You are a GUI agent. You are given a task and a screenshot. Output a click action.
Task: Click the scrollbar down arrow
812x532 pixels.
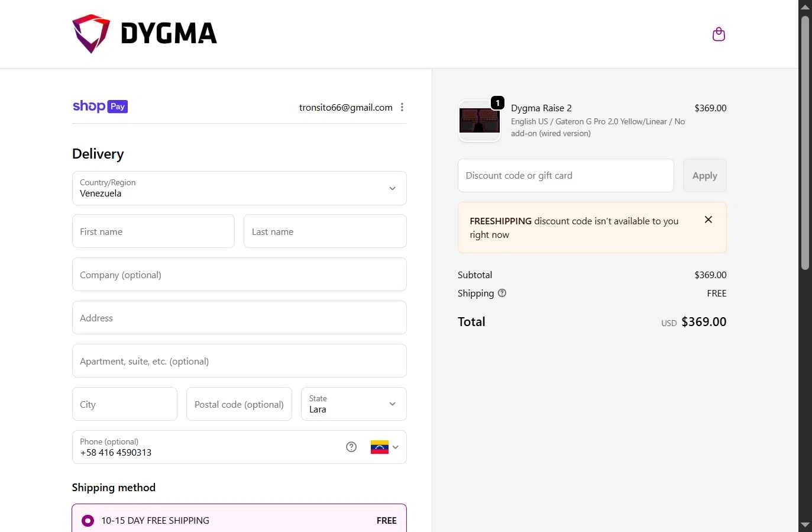click(805, 525)
